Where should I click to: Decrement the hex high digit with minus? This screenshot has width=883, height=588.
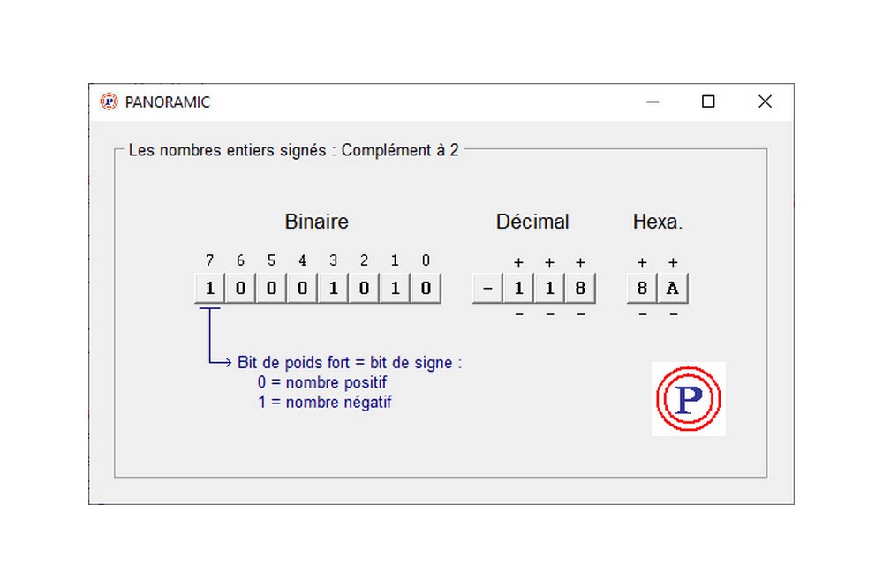tap(643, 314)
